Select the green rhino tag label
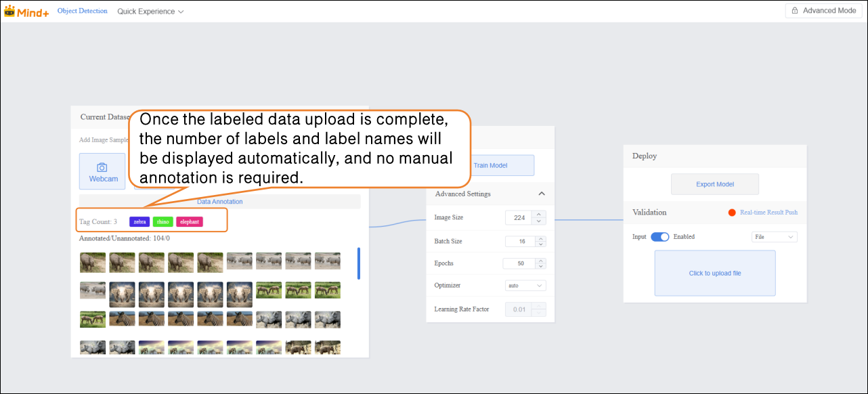 click(x=162, y=221)
